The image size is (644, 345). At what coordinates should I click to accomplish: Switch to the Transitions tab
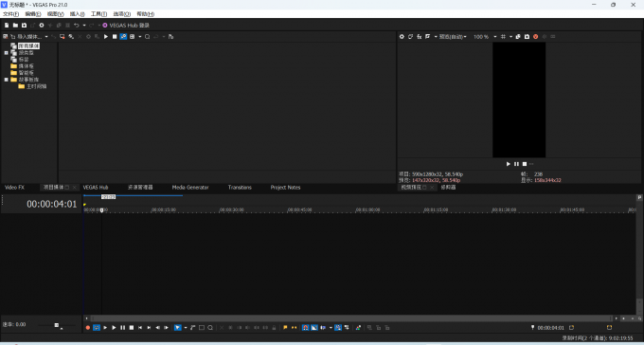(240, 188)
